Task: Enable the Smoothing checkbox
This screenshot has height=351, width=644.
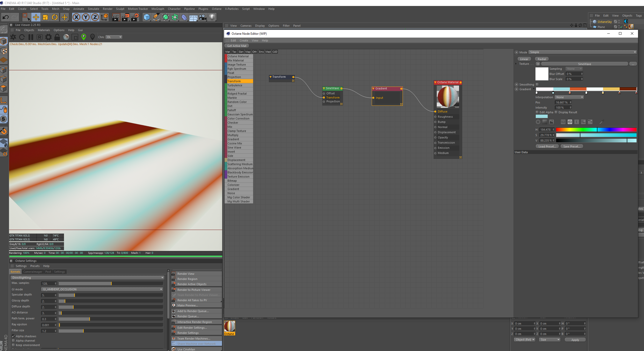Action: click(537, 85)
